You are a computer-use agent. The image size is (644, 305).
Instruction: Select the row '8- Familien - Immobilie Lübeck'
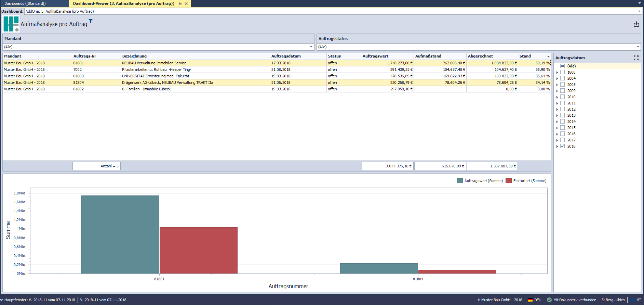pos(277,89)
